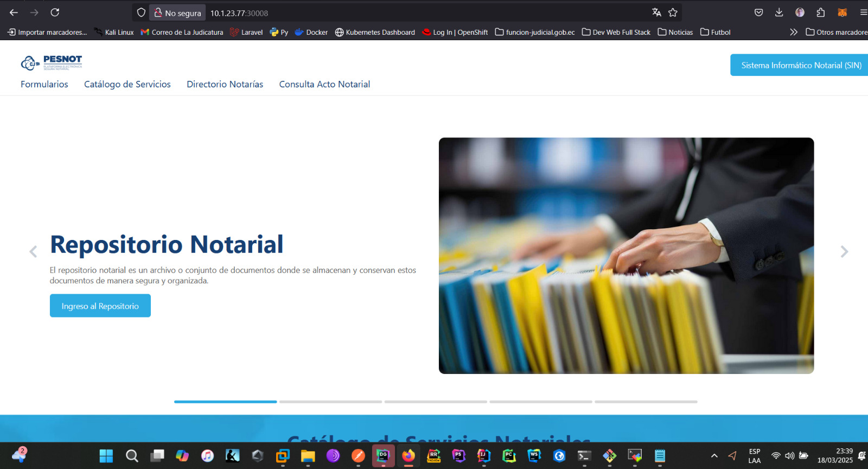This screenshot has height=469, width=868.
Task: Go to next carousel slide arrow
Action: click(x=844, y=251)
